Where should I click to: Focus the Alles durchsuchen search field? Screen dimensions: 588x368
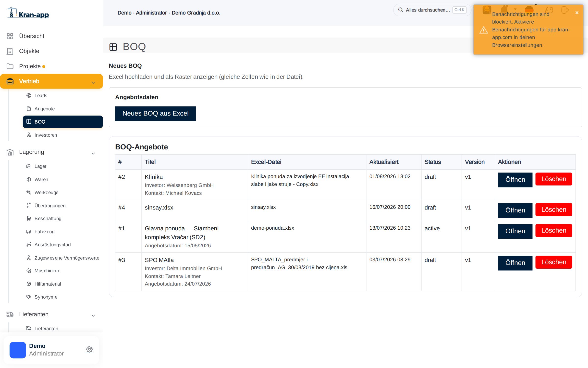pyautogui.click(x=432, y=10)
